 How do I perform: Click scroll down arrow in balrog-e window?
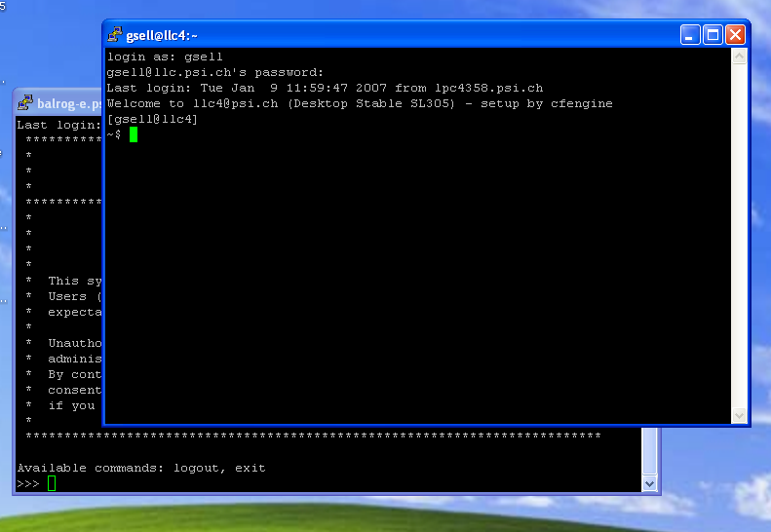(x=649, y=484)
